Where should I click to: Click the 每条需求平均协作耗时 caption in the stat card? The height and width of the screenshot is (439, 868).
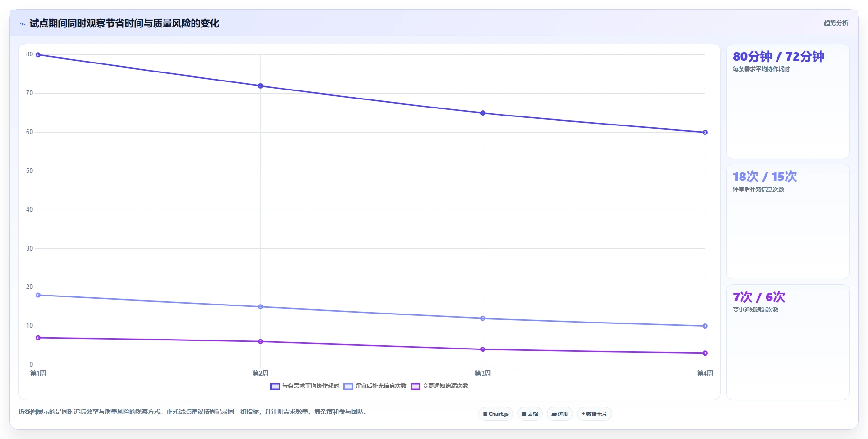click(761, 69)
